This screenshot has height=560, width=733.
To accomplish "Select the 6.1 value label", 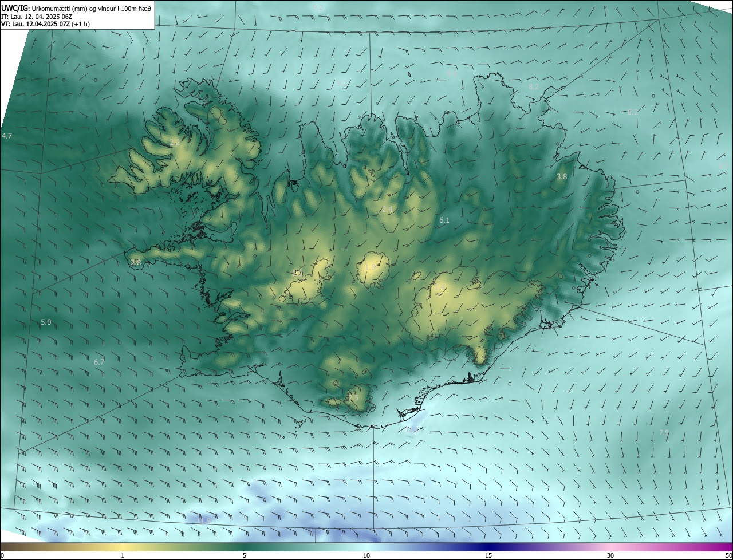I will pyautogui.click(x=444, y=220).
